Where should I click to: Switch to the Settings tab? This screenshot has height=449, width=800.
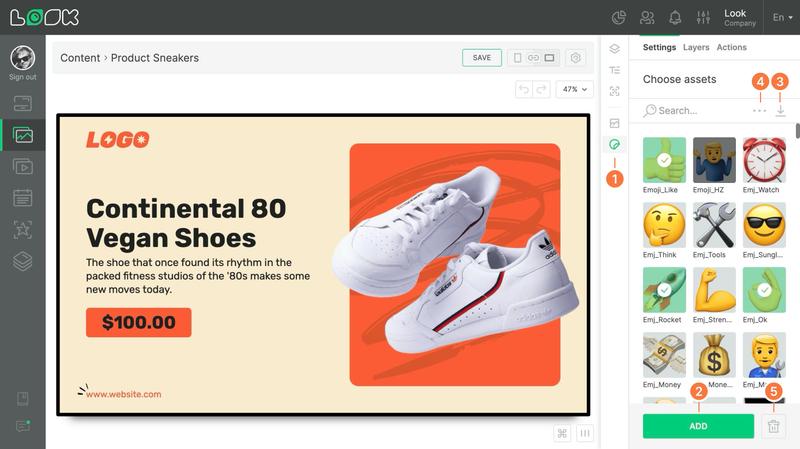(659, 47)
